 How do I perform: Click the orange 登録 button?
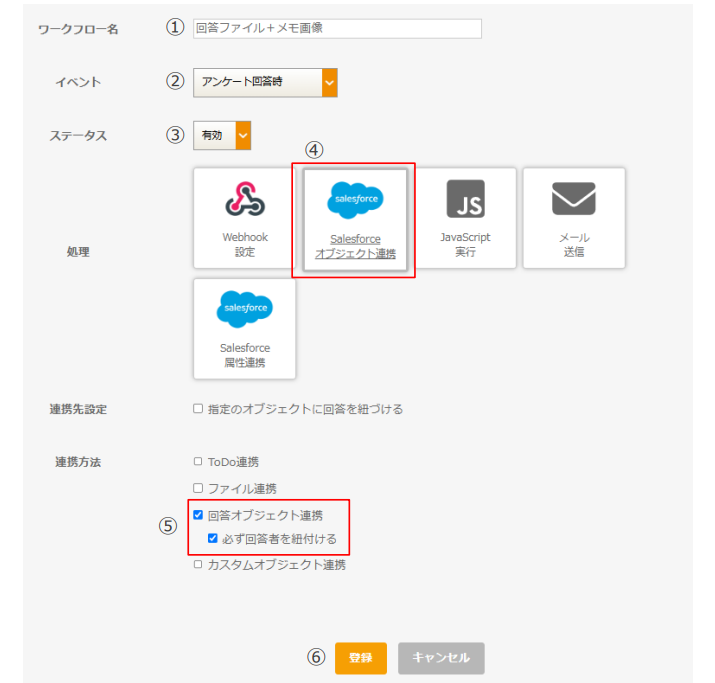361,658
